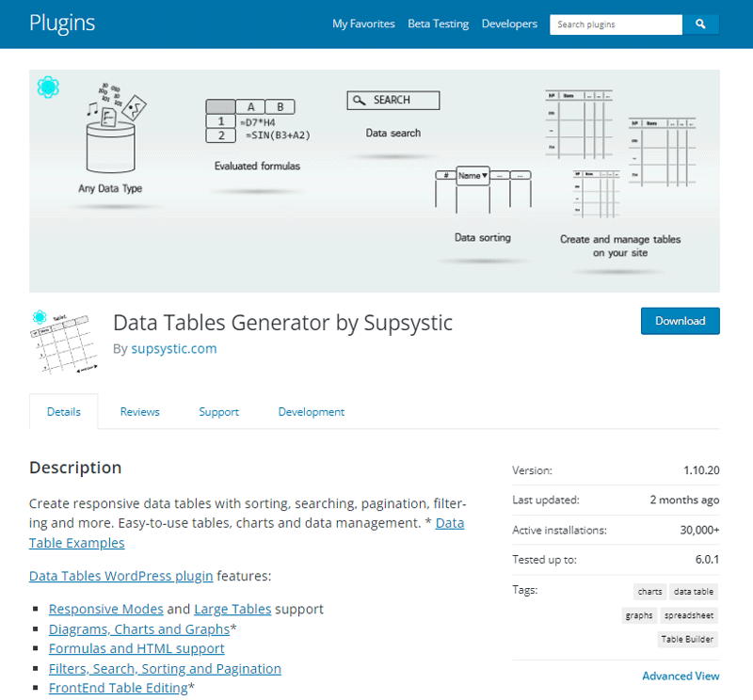
Task: Click the magnifier search button
Action: 700,24
